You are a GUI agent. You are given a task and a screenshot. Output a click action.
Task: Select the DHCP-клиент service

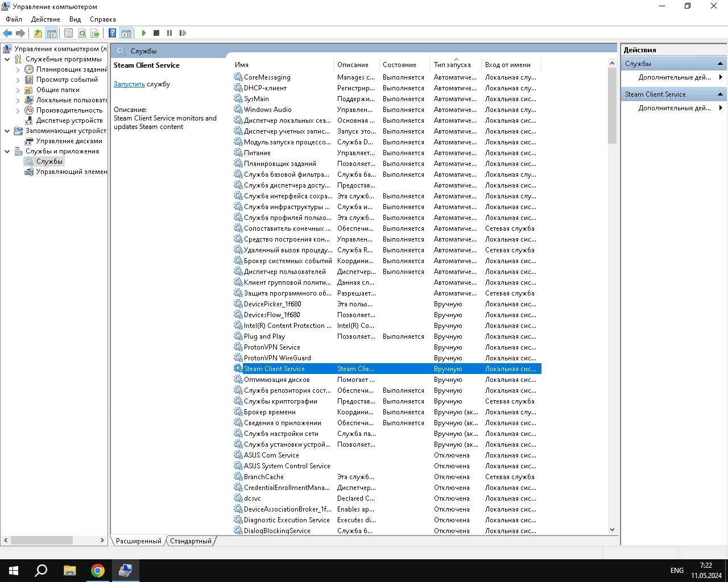click(387, 88)
